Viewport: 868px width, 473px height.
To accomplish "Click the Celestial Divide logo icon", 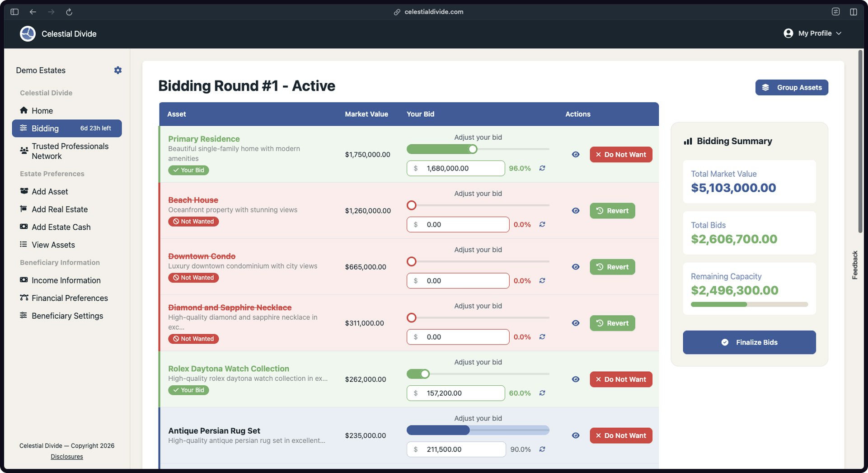I will [x=28, y=33].
